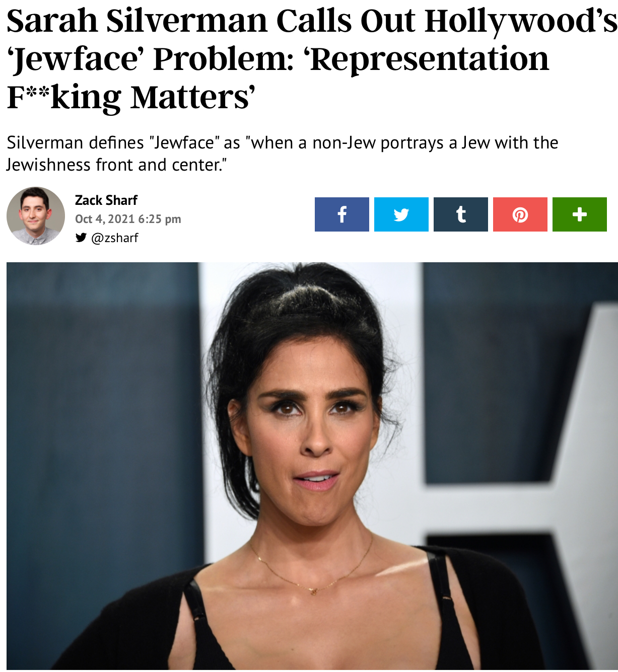Image resolution: width=618 pixels, height=672 pixels.
Task: Share the article via the Twitter button
Action: coord(401,214)
